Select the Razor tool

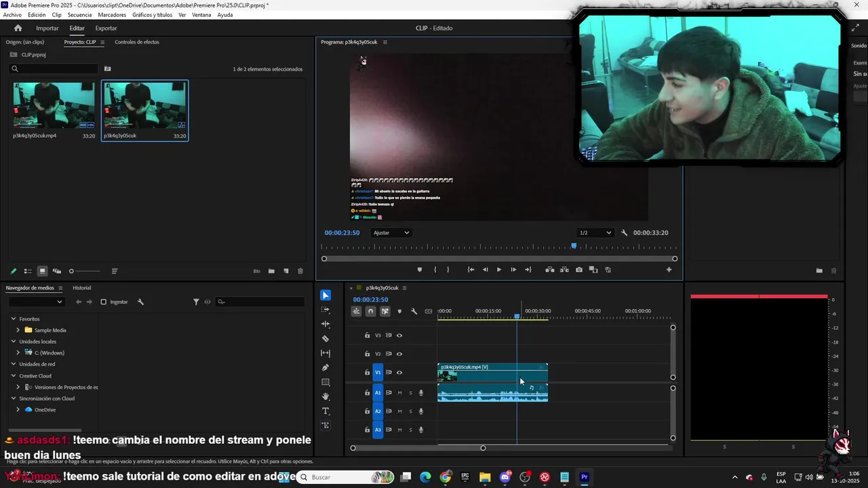tap(325, 338)
